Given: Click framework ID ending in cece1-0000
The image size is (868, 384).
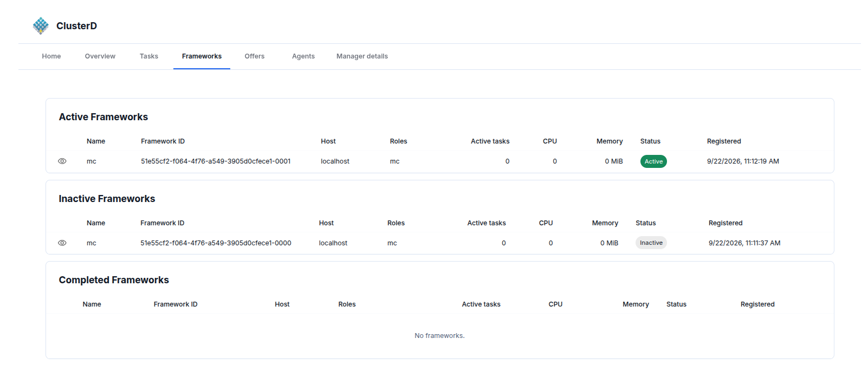Looking at the screenshot, I should point(216,243).
